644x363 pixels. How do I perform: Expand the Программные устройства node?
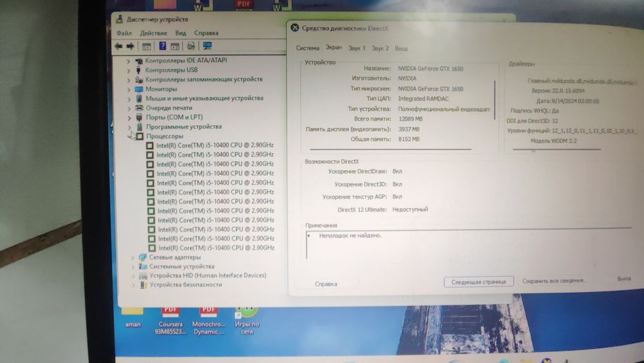click(129, 127)
